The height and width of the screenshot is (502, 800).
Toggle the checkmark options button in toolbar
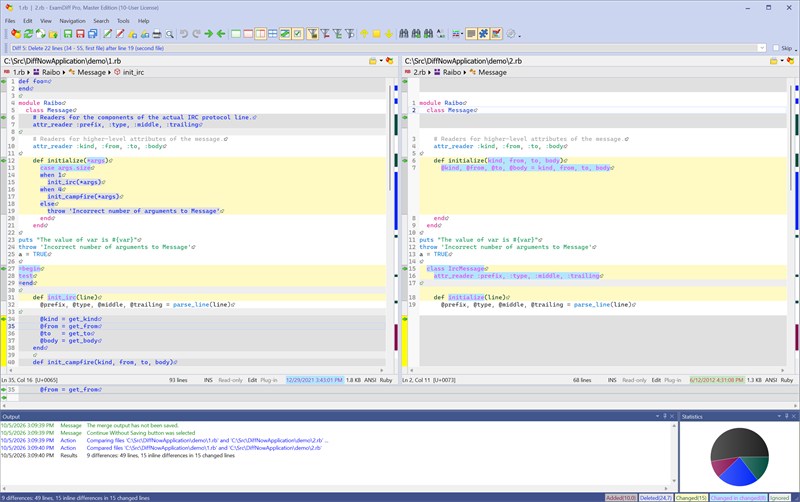298,34
